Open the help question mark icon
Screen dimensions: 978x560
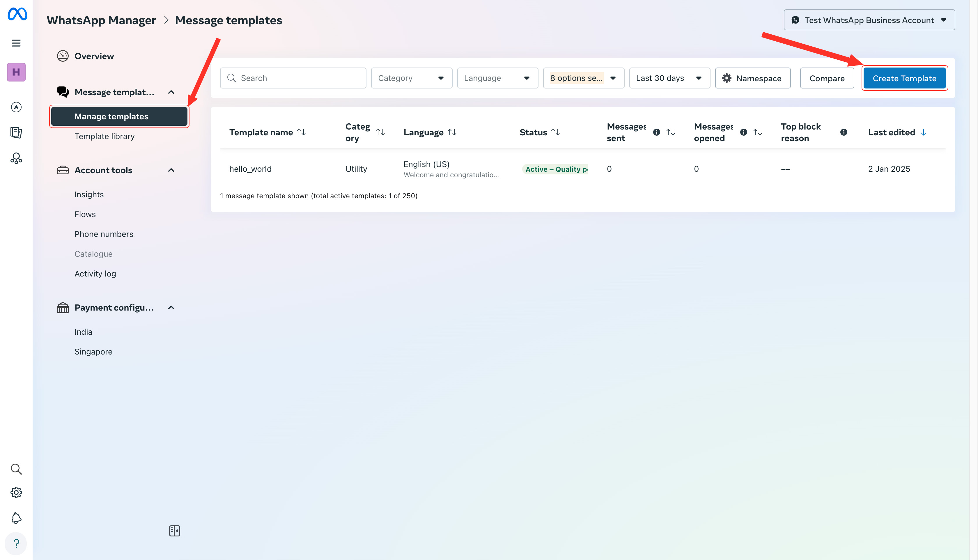pos(16,544)
